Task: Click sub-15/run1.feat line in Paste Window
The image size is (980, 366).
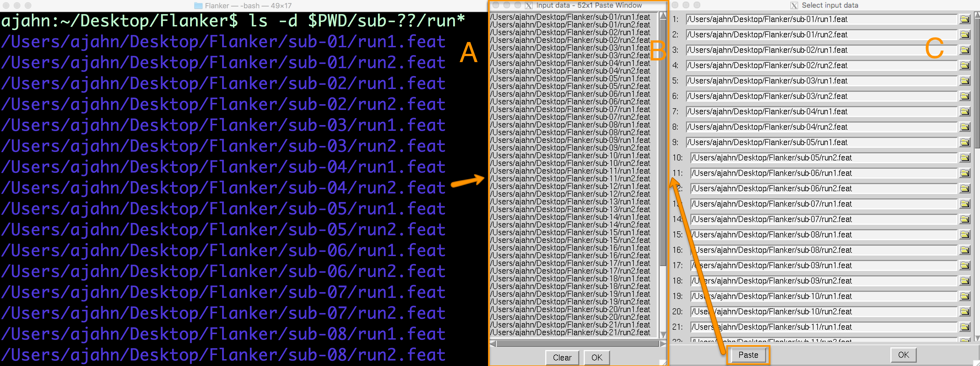Action: (570, 232)
